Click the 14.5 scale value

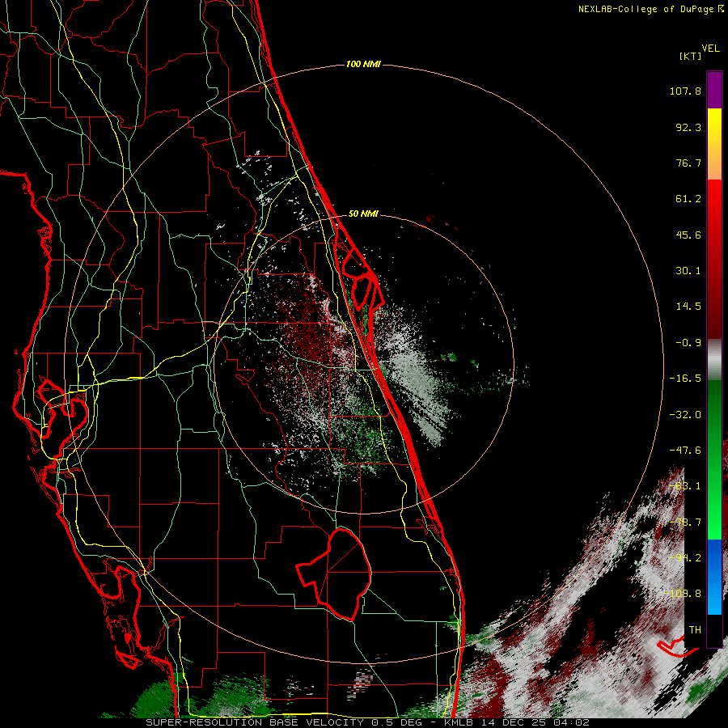pos(688,307)
